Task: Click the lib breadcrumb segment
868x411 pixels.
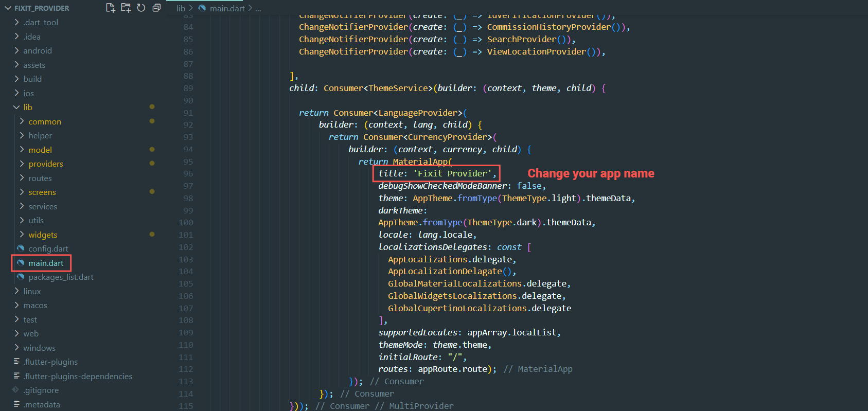Action: tap(181, 8)
